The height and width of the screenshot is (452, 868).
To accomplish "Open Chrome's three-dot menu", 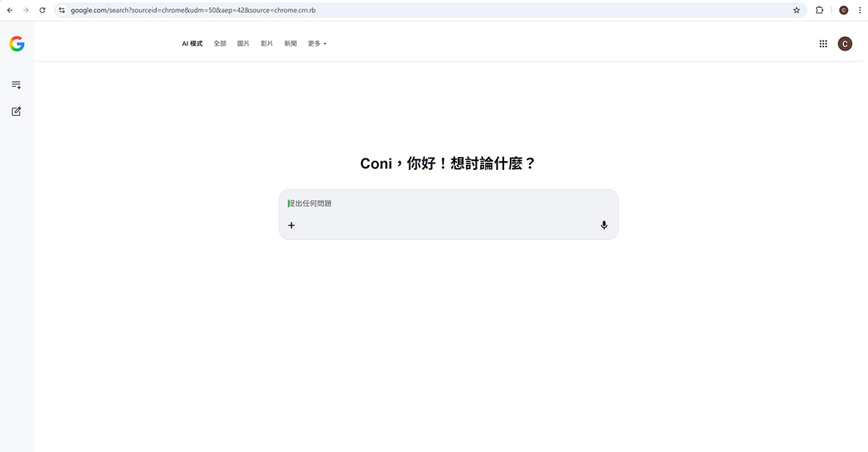I will 859,10.
